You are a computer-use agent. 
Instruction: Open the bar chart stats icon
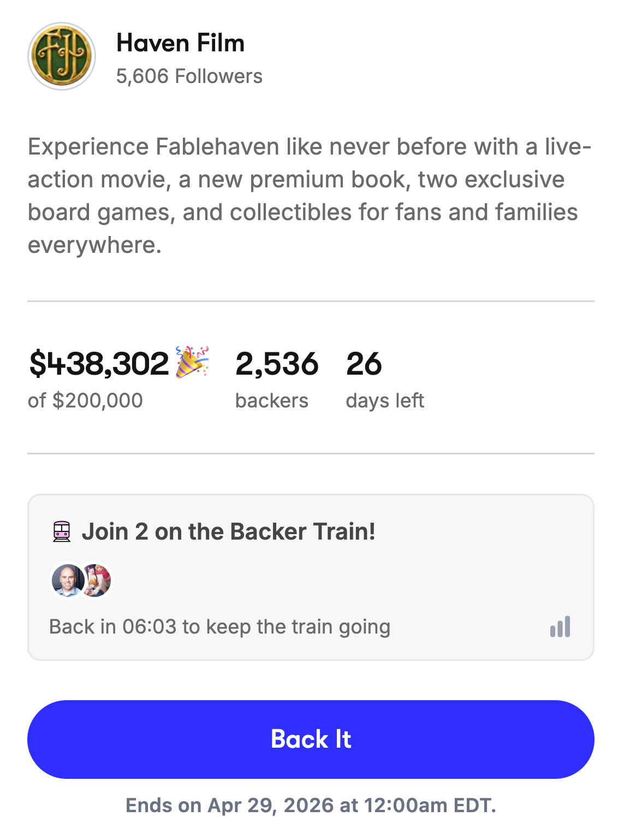(560, 626)
